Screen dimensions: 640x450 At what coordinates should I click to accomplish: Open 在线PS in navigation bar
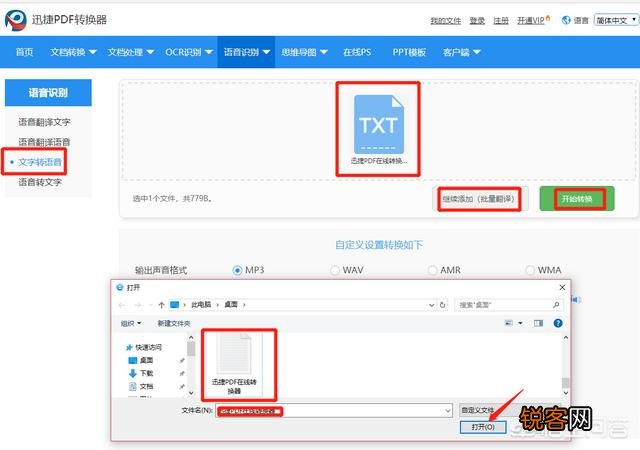pos(357,52)
